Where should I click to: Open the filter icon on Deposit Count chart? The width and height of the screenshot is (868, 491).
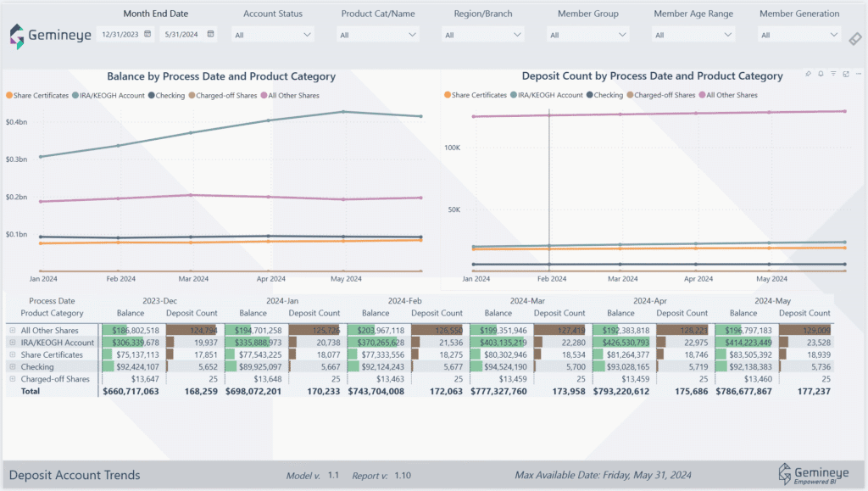pyautogui.click(x=833, y=75)
